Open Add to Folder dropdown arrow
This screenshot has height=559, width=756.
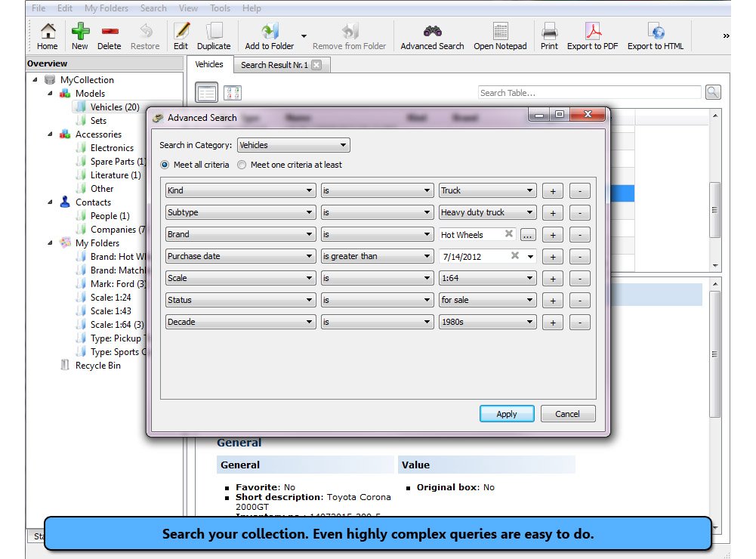pyautogui.click(x=304, y=36)
